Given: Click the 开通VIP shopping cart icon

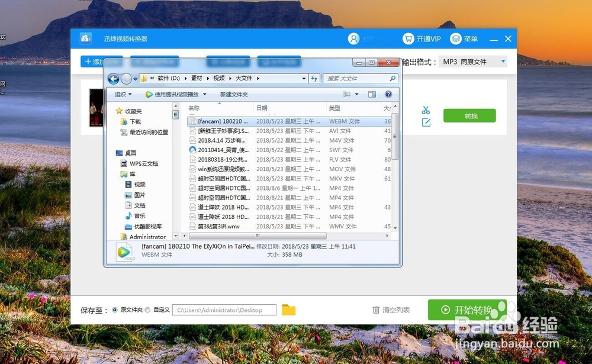Looking at the screenshot, I should click(408, 38).
